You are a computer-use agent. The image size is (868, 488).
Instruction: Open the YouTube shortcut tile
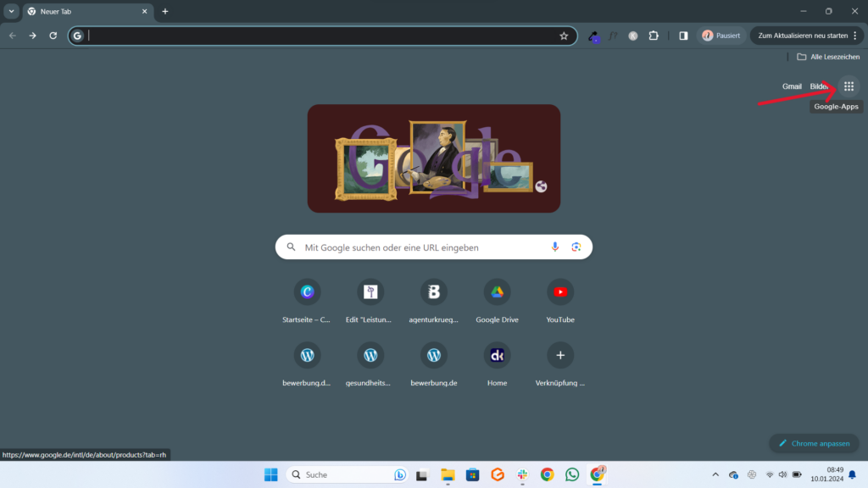click(560, 292)
